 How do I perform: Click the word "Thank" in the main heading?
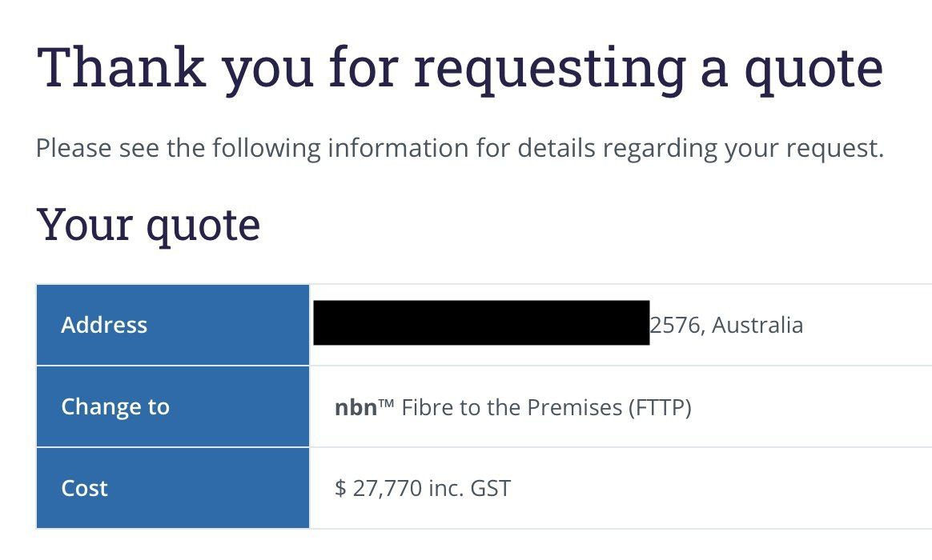click(121, 66)
